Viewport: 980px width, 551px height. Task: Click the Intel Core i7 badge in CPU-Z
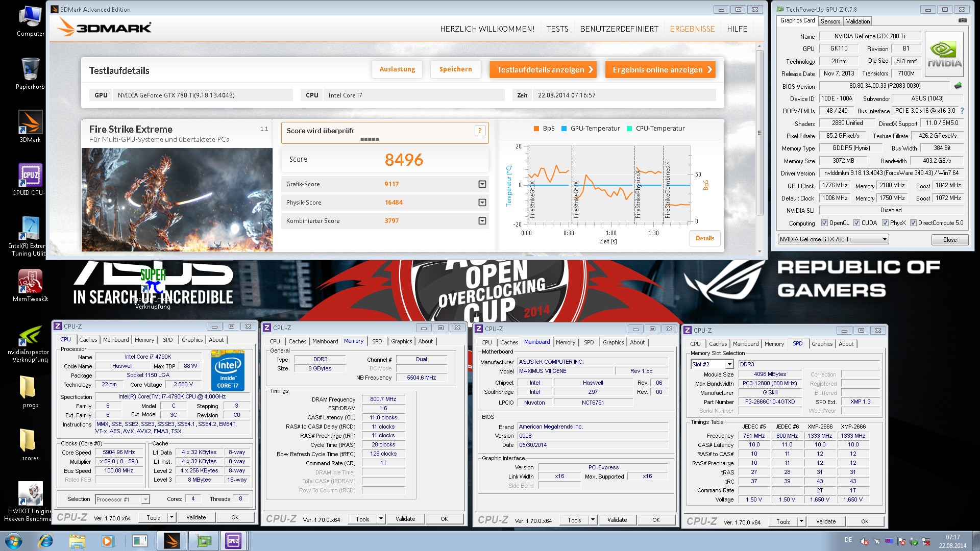pos(228,370)
